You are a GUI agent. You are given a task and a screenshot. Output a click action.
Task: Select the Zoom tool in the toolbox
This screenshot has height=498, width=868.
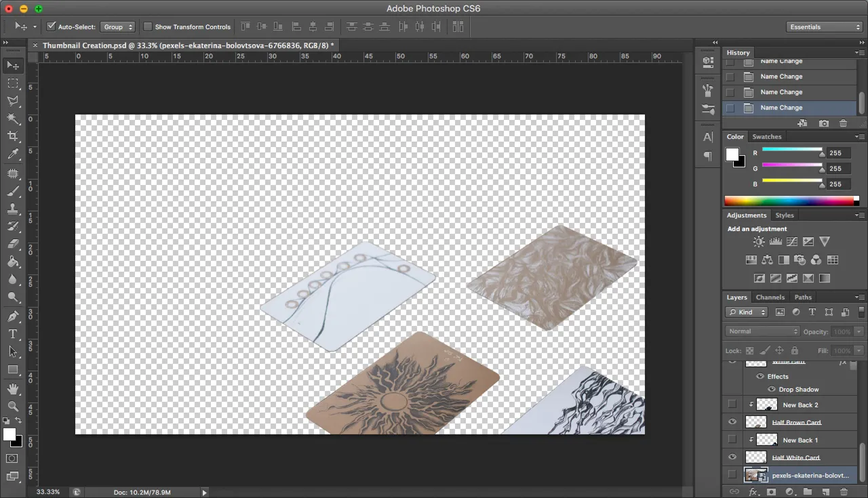point(13,407)
